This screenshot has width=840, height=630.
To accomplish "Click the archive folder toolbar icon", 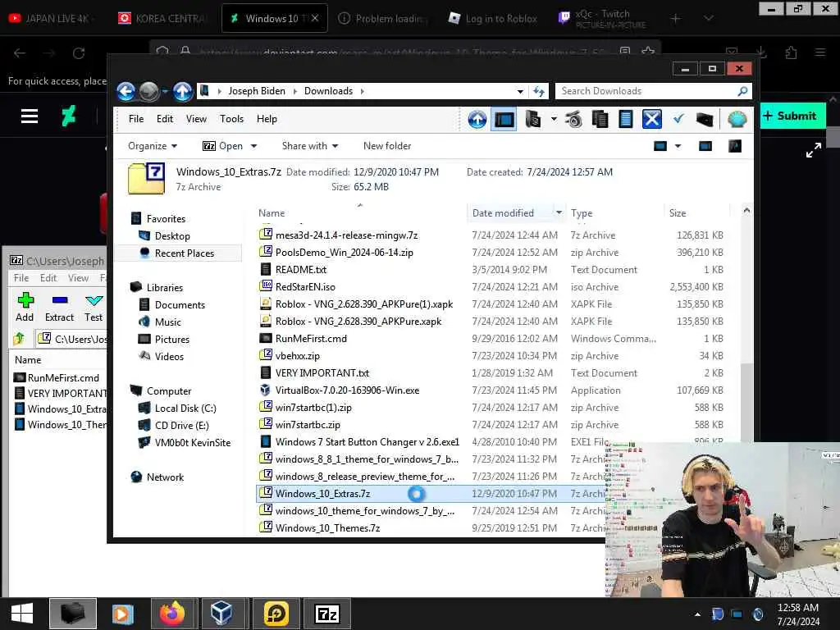I will 533,119.
